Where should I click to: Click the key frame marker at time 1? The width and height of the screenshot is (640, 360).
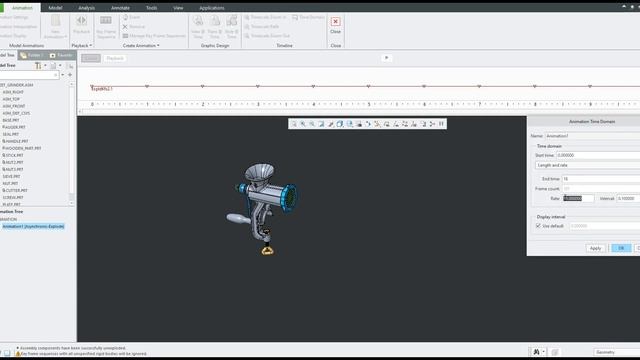(147, 86)
